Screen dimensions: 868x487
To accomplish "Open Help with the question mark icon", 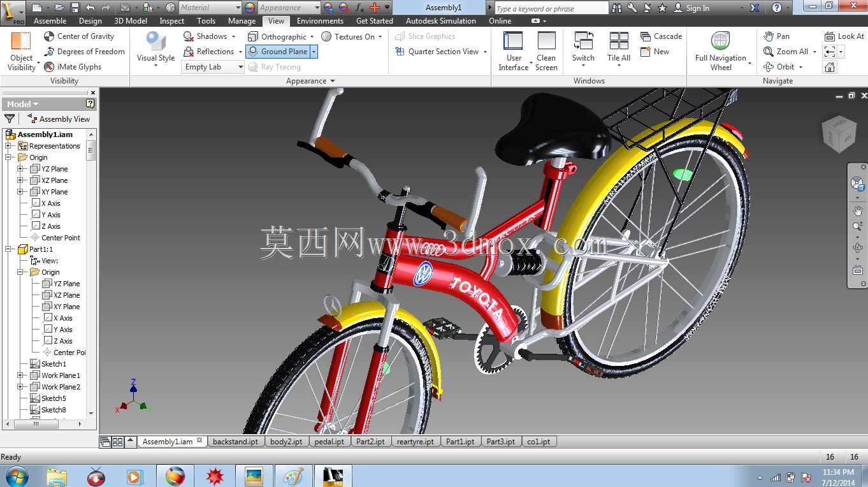I will point(776,8).
